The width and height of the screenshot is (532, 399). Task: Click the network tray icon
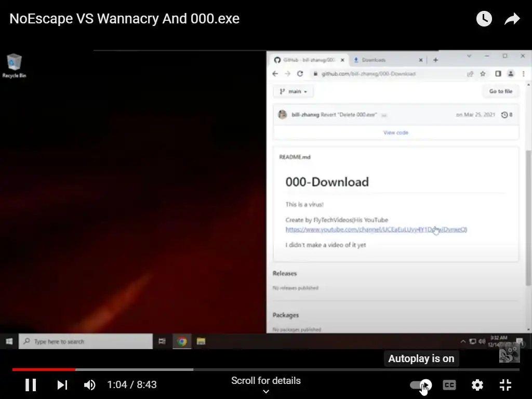pos(472,341)
